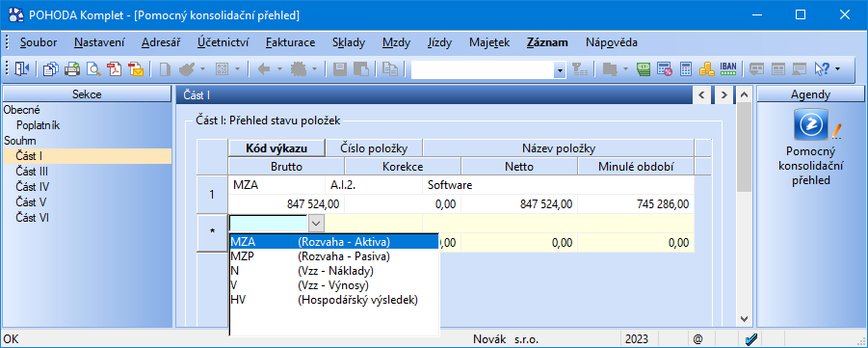868x348 pixels.
Task: Click the greyed QR code icon
Action: pos(222,68)
